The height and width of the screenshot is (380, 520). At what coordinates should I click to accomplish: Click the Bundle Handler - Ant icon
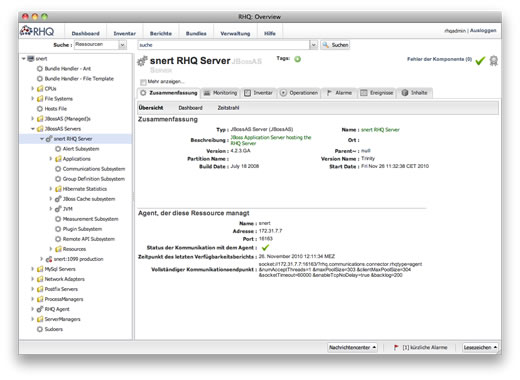tap(40, 69)
